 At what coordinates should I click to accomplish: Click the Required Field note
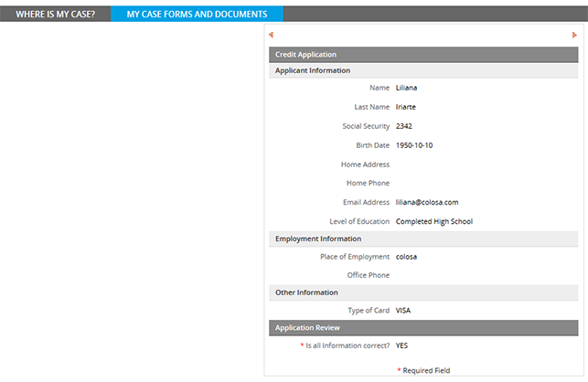click(425, 370)
